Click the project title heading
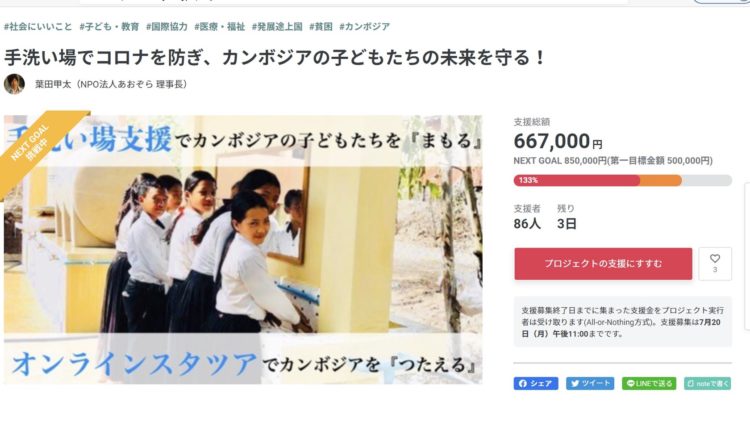This screenshot has width=750, height=435. pos(275,58)
